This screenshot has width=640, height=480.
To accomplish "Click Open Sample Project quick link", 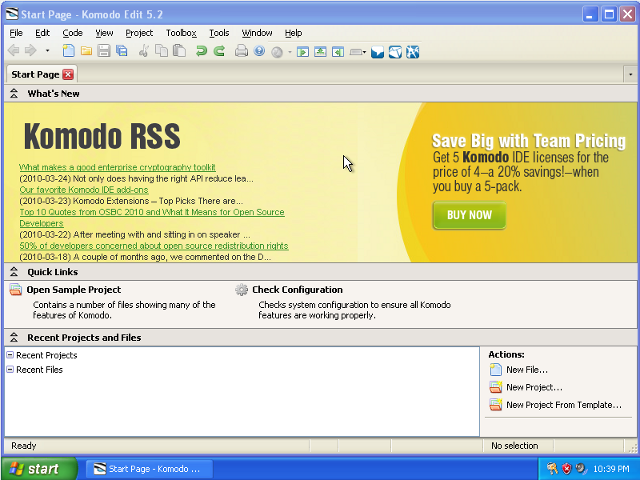I will point(73,290).
